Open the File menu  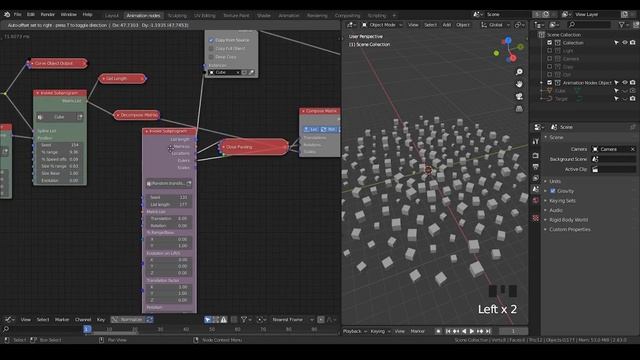pos(18,15)
